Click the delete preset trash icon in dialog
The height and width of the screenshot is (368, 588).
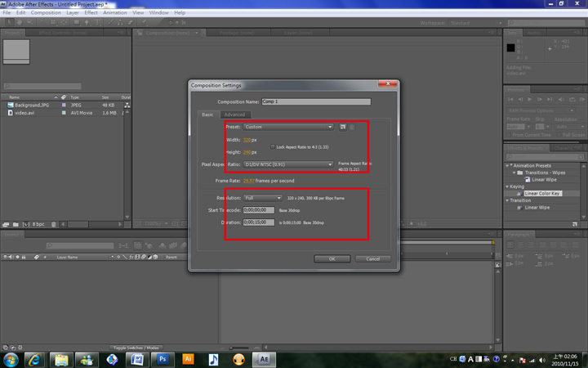pyautogui.click(x=352, y=128)
